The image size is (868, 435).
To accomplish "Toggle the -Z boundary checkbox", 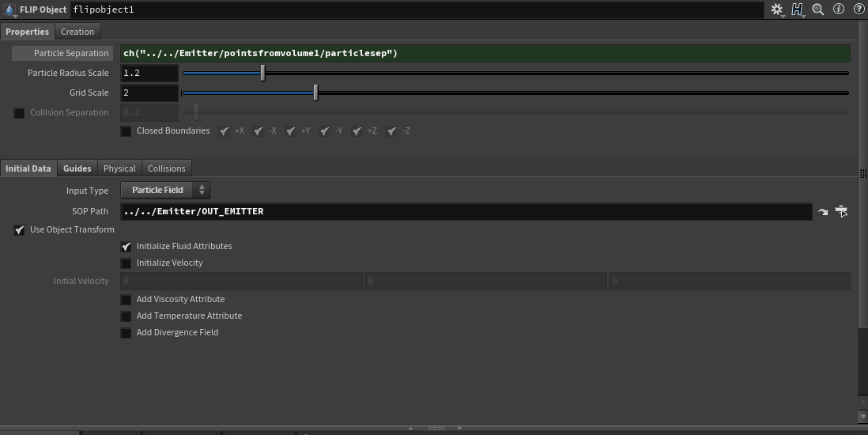I will (x=392, y=131).
